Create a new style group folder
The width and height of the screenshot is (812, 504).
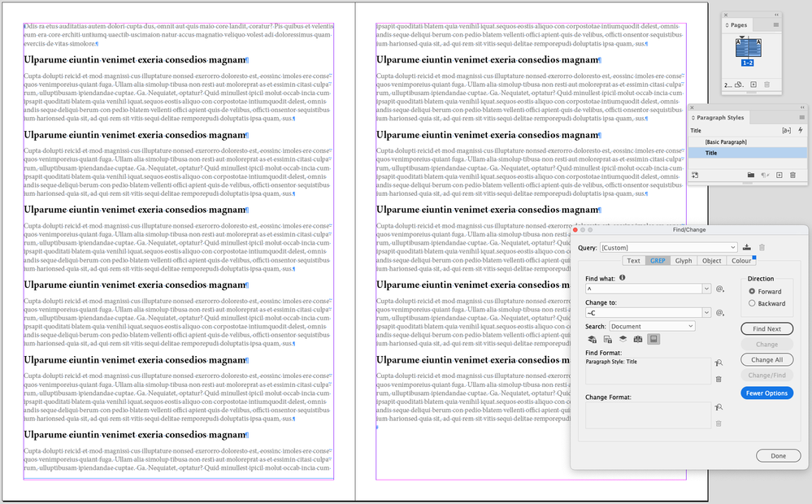[x=751, y=175]
